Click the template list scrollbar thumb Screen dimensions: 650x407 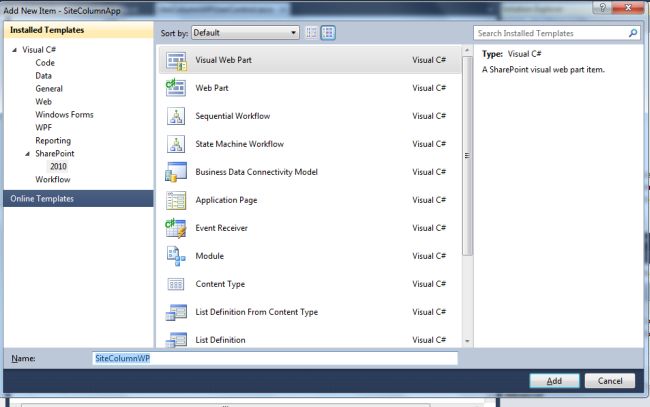(x=467, y=156)
